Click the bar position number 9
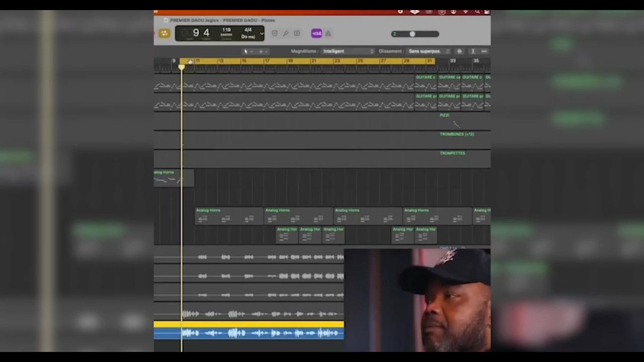 (x=196, y=33)
